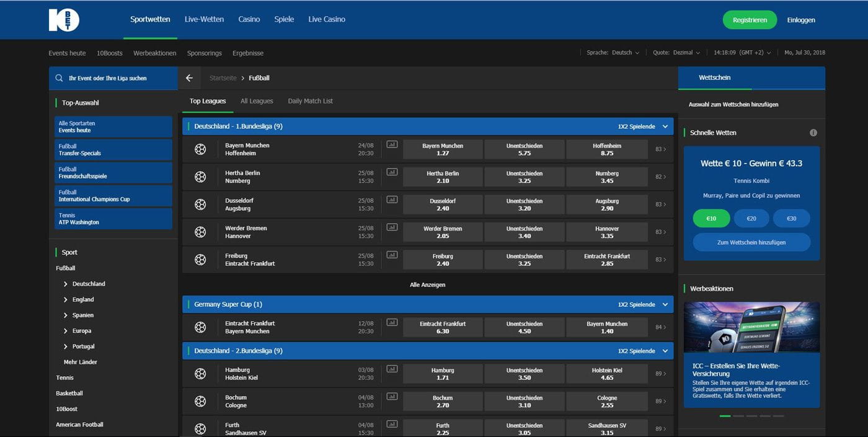This screenshot has height=437, width=868.
Task: Collapse the Deutschland 1.Bundesliga section
Action: point(665,126)
